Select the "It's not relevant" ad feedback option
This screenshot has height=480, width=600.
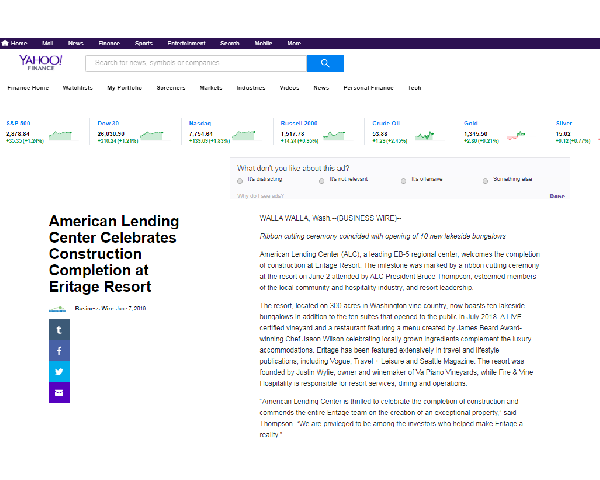321,181
